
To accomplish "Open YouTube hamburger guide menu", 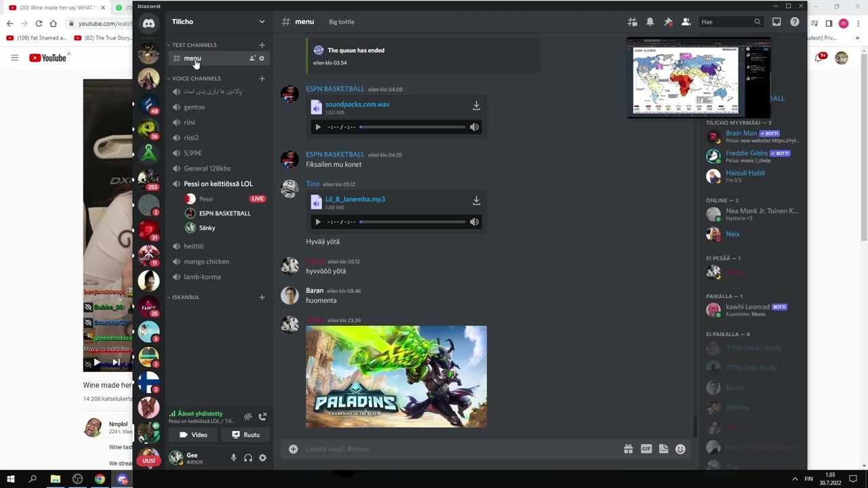I will point(14,58).
